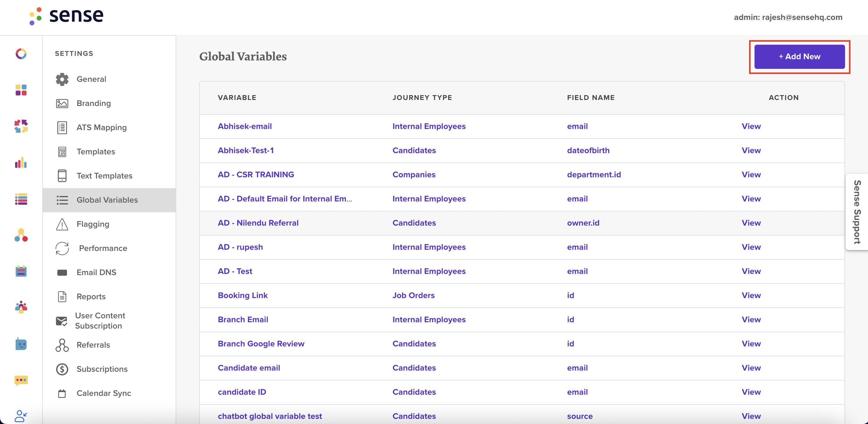868x424 pixels.
Task: View the AD - CSR TRAINING variable
Action: [x=751, y=175]
